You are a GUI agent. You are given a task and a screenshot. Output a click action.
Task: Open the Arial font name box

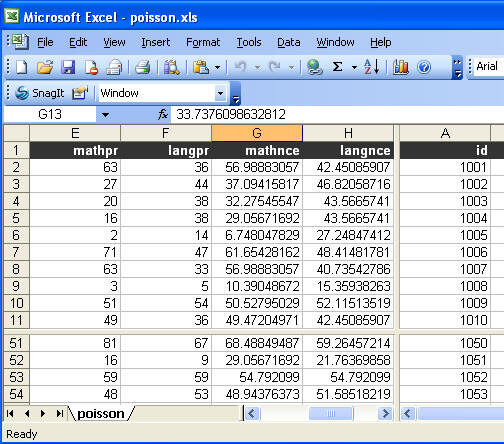pos(489,66)
